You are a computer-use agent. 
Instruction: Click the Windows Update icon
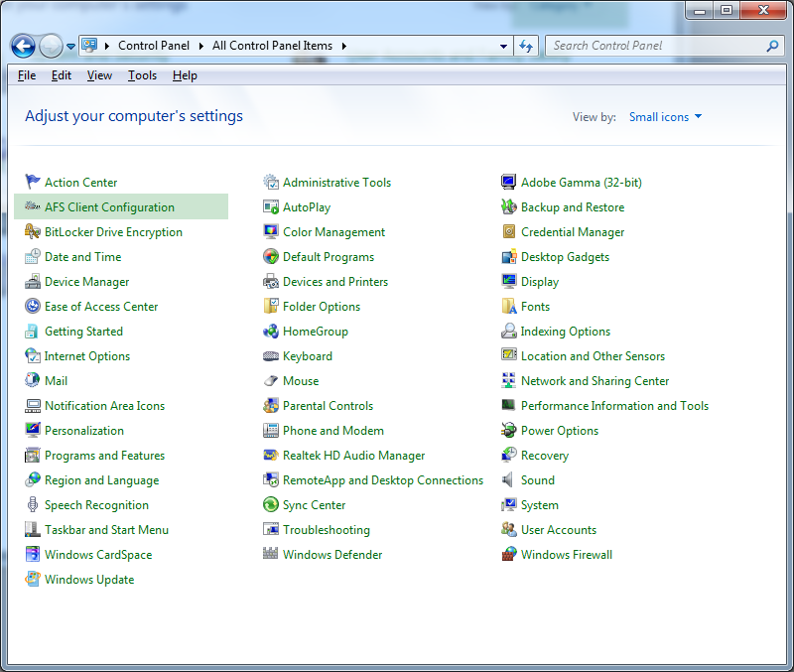coord(33,580)
